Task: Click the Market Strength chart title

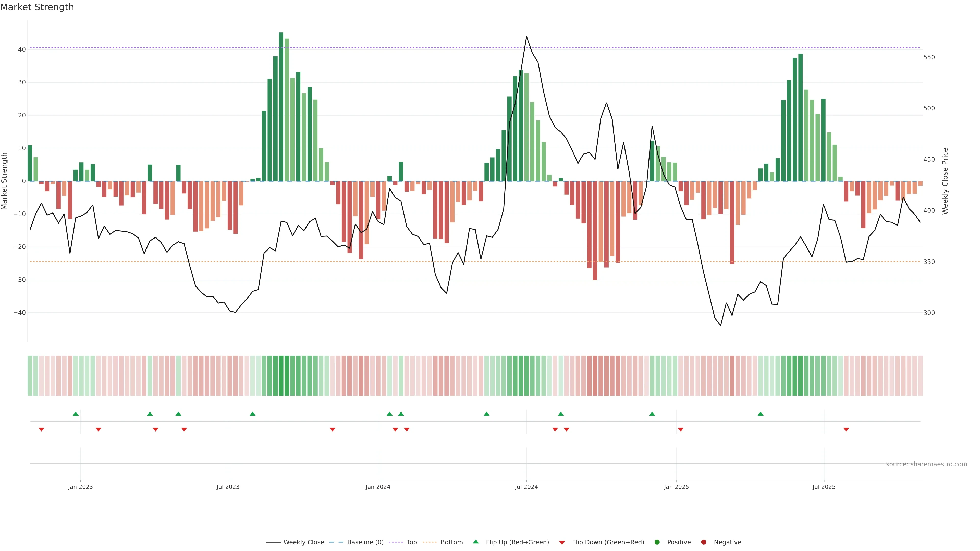Action: pyautogui.click(x=37, y=7)
